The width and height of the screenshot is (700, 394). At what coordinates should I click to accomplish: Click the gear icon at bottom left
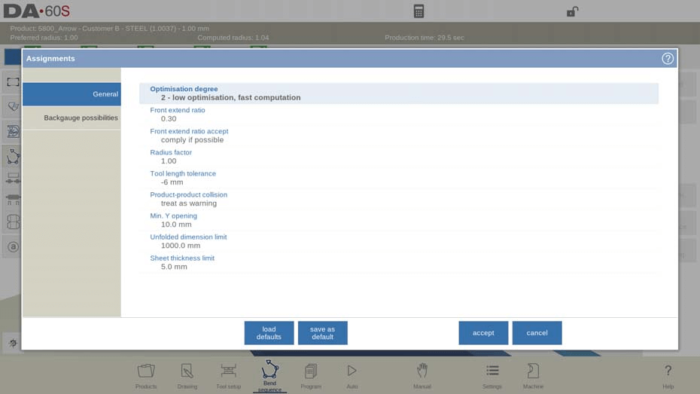[x=12, y=343]
